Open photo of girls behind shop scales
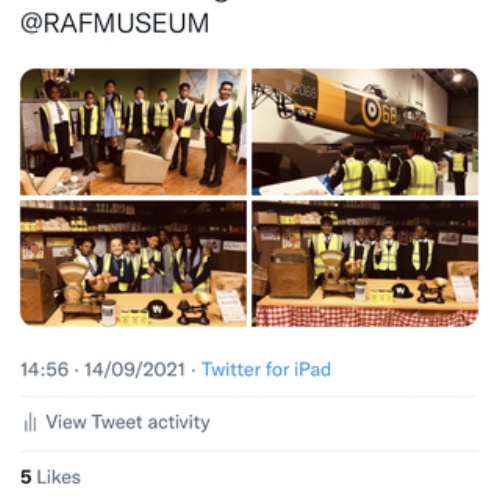This screenshot has height=498, width=499. 133,263
